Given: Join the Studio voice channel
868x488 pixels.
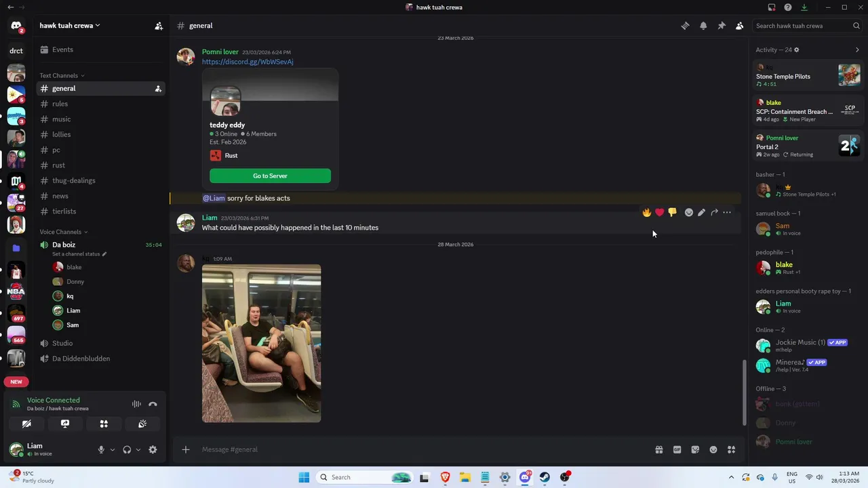Looking at the screenshot, I should 101,343.
